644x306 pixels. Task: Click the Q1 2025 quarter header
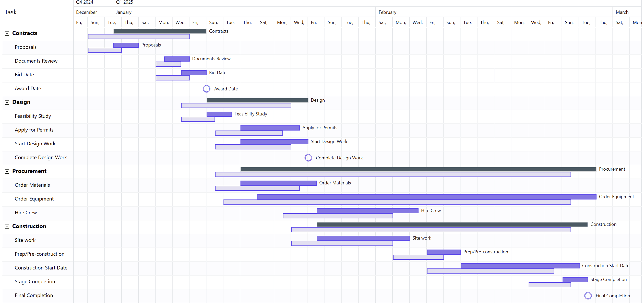pos(125,2)
